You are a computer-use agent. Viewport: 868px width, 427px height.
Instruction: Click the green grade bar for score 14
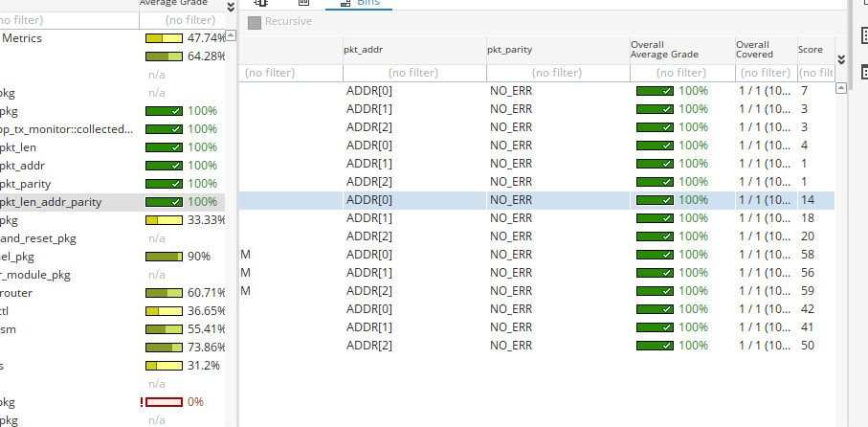(656, 201)
